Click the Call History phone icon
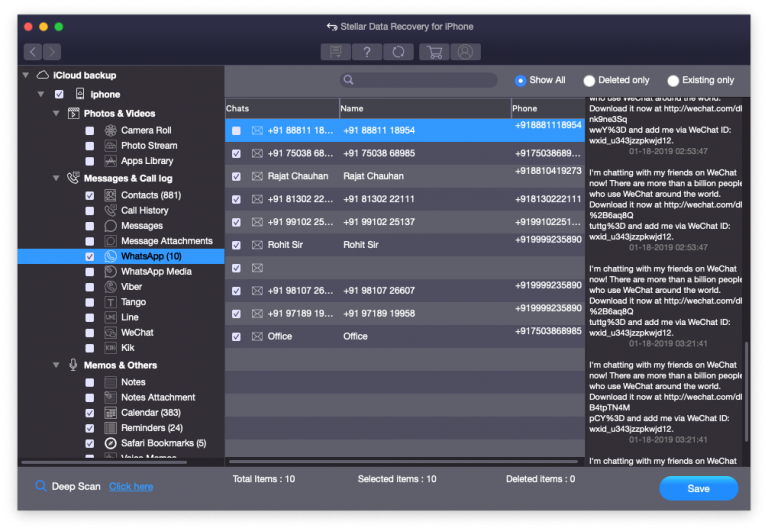 click(111, 210)
